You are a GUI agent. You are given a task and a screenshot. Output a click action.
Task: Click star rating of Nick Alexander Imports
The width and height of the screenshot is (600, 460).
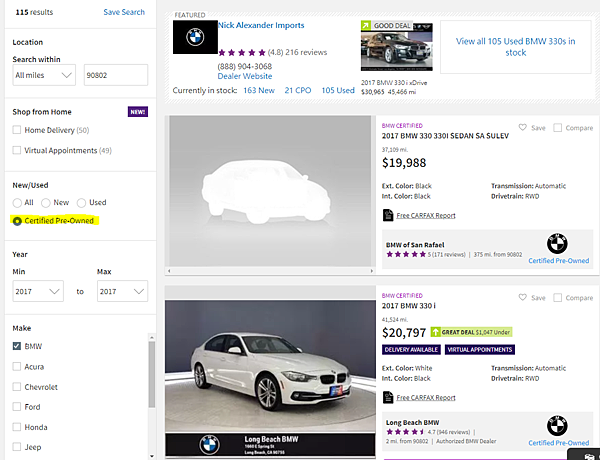241,52
